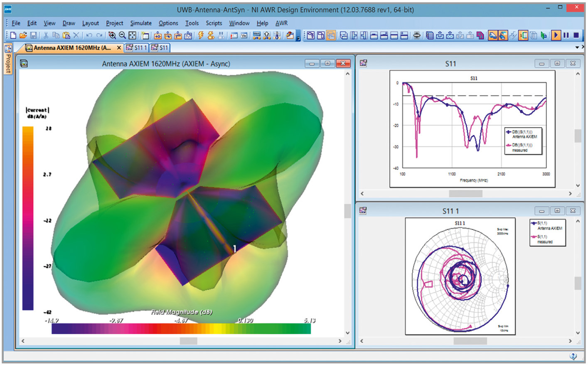Viewport: 588px width, 365px height.
Task: Minimize the S11 graph window
Action: (x=541, y=63)
